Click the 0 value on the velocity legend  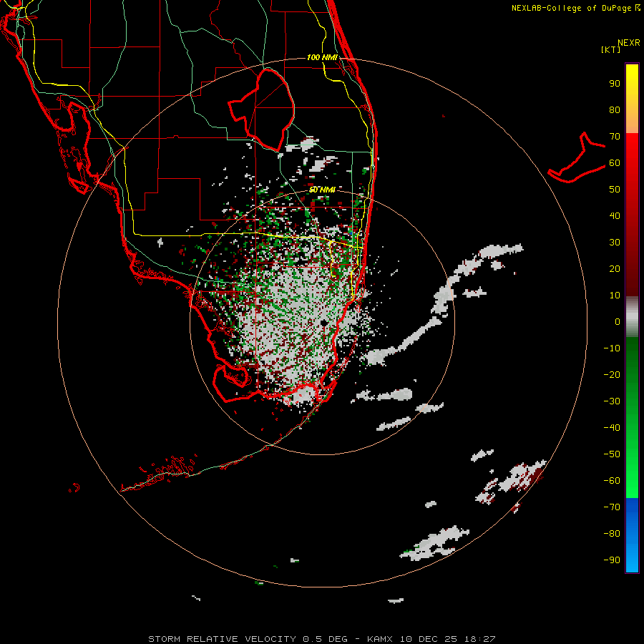618,321
